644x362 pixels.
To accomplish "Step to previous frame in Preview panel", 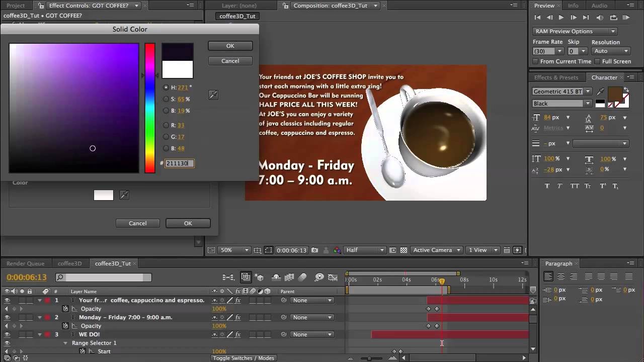I will 549,17.
